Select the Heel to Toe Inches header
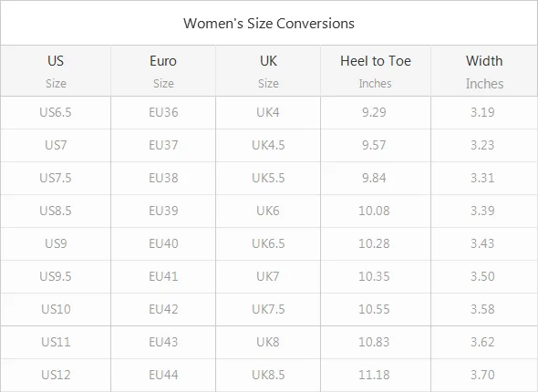The height and width of the screenshot is (392, 538). (x=376, y=71)
